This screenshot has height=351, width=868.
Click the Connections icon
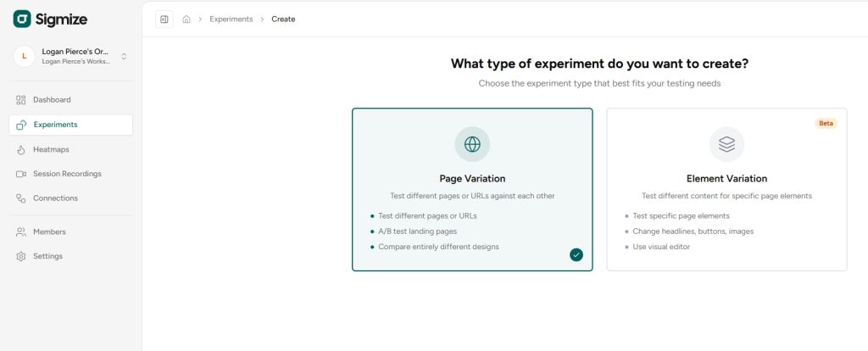pyautogui.click(x=21, y=198)
